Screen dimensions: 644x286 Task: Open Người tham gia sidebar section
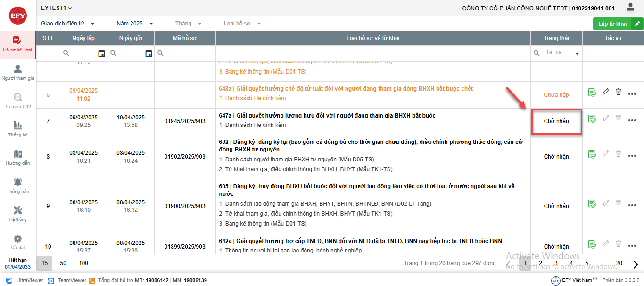tap(17, 73)
